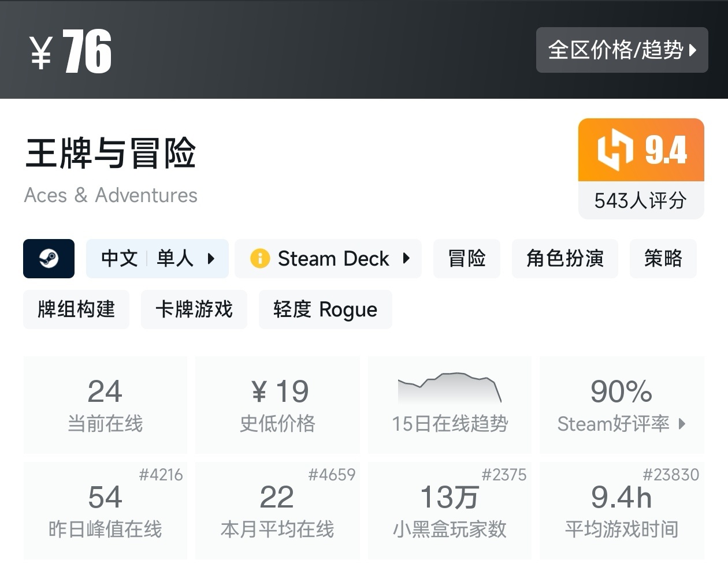The width and height of the screenshot is (728, 567).
Task: Click the yen symbol beside price 76
Action: 42,53
